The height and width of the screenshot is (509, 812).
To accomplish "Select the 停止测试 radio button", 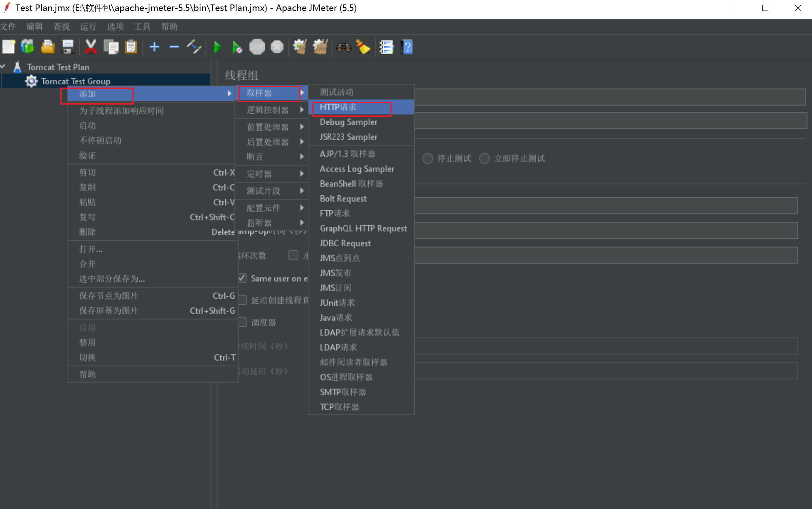I will (428, 158).
